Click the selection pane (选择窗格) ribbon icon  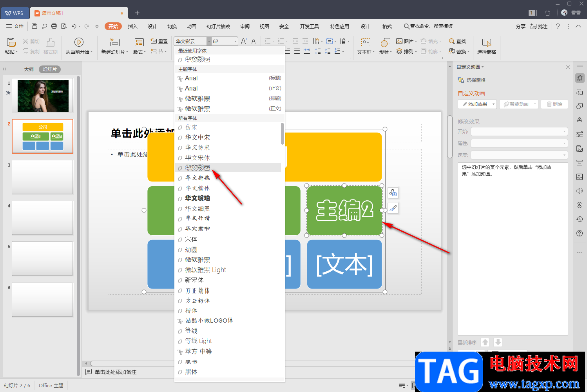click(x=487, y=42)
